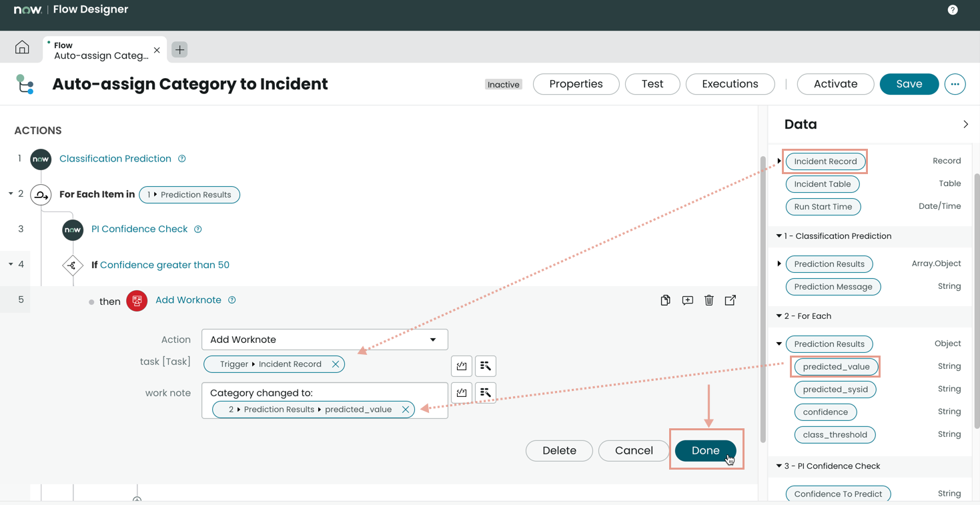Click Done to finish action
The width and height of the screenshot is (980, 505).
[x=706, y=451]
